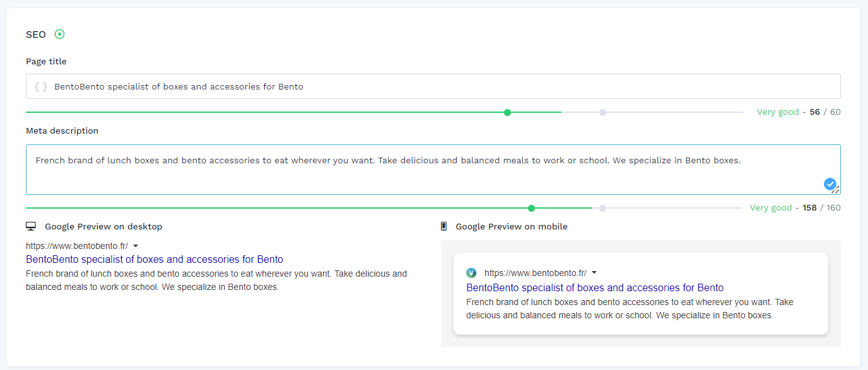Open the BentoBento title link in mobile preview

(x=595, y=287)
